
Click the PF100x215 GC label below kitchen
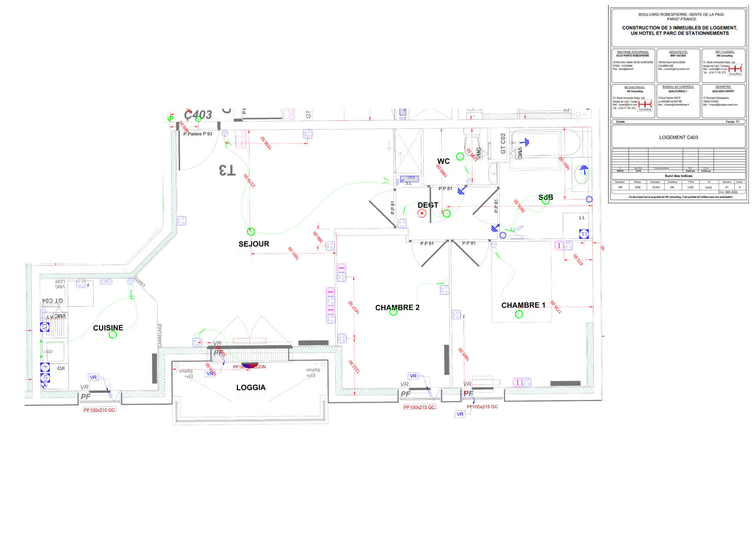coord(99,410)
